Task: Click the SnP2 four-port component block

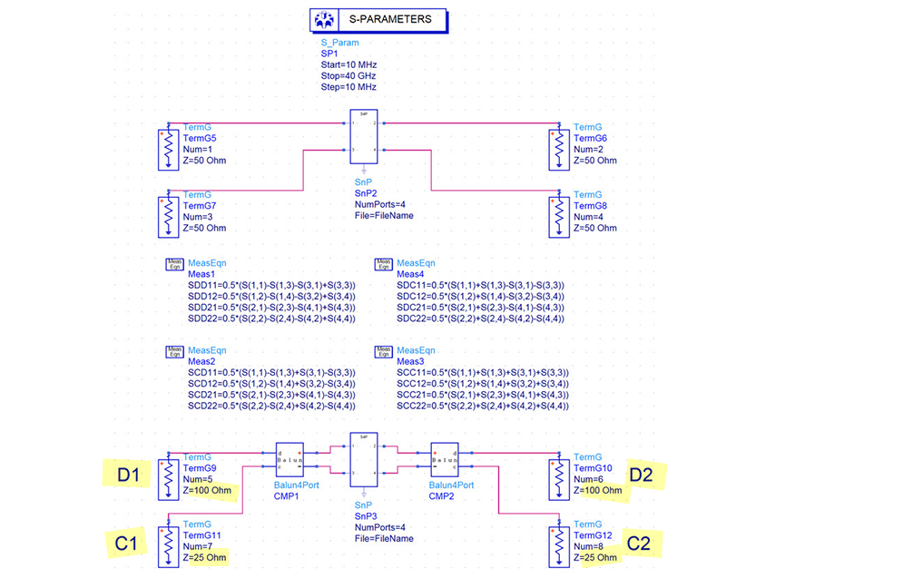Action: coord(363,139)
